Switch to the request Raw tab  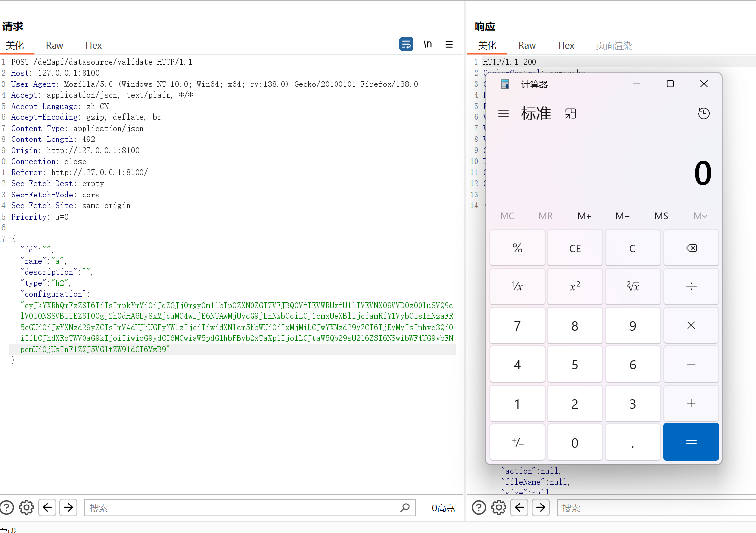click(55, 45)
